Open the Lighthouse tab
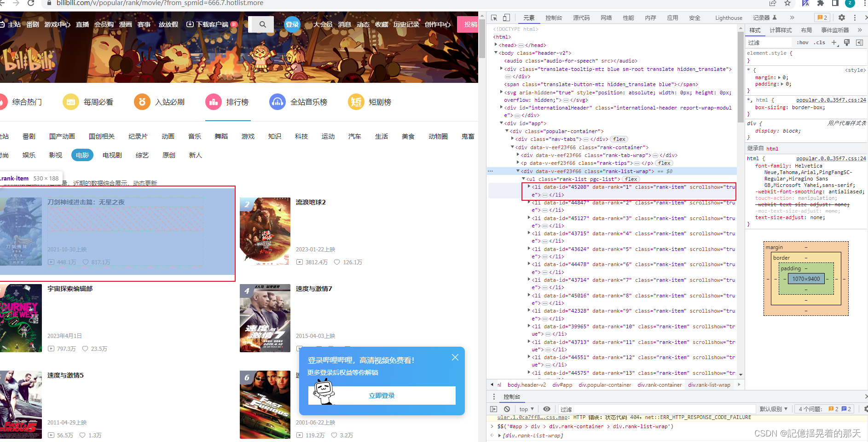 (x=729, y=17)
